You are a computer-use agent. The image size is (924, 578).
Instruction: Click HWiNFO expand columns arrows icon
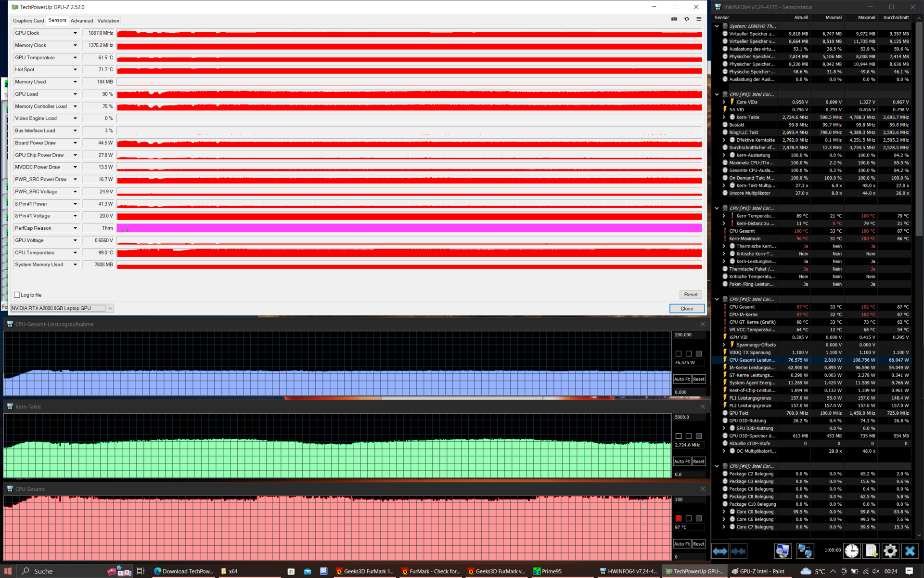[720, 551]
